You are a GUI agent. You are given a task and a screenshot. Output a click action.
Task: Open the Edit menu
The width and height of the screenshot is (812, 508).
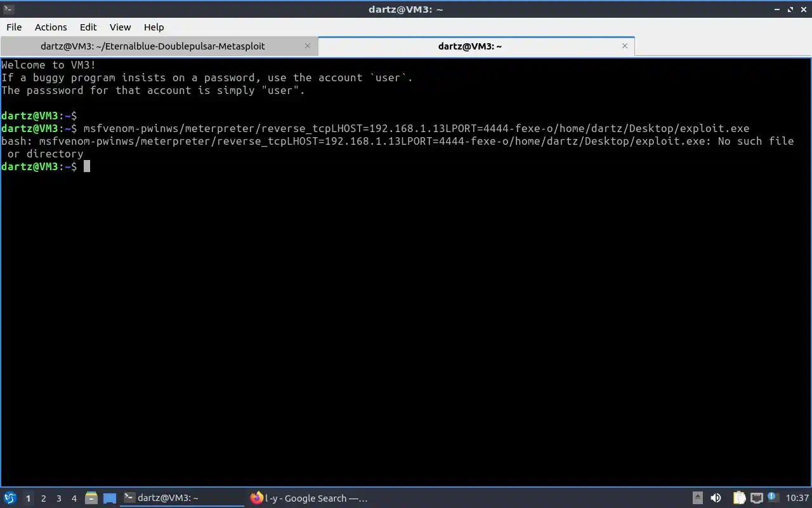click(x=88, y=27)
